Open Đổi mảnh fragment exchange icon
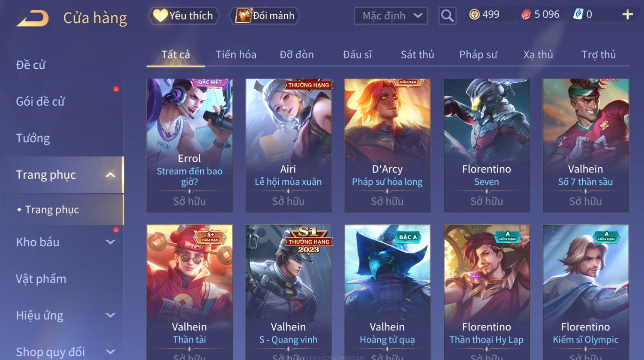Screen dimensions: 644x360 point(243,15)
